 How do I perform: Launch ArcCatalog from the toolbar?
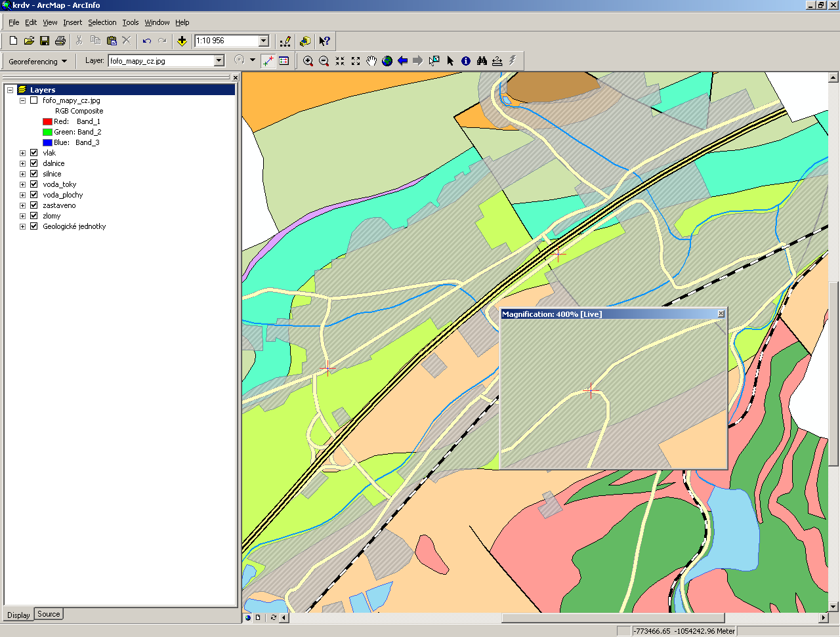[x=304, y=41]
